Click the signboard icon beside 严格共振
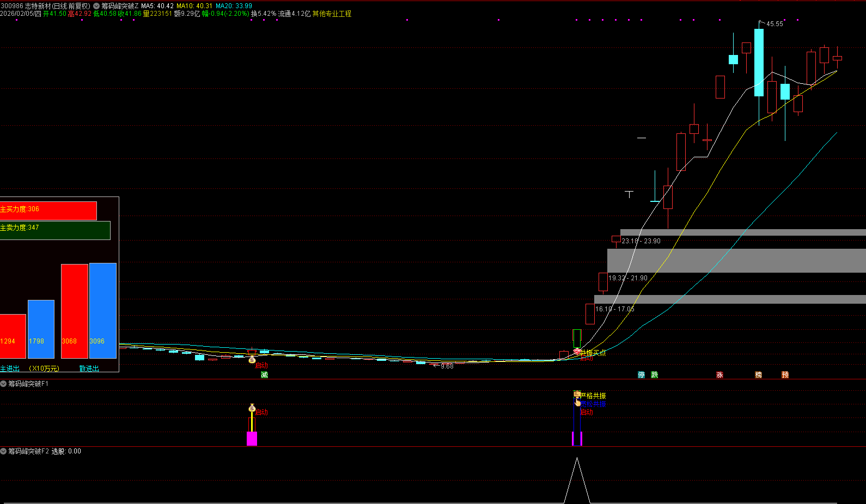The image size is (866, 504). (577, 395)
